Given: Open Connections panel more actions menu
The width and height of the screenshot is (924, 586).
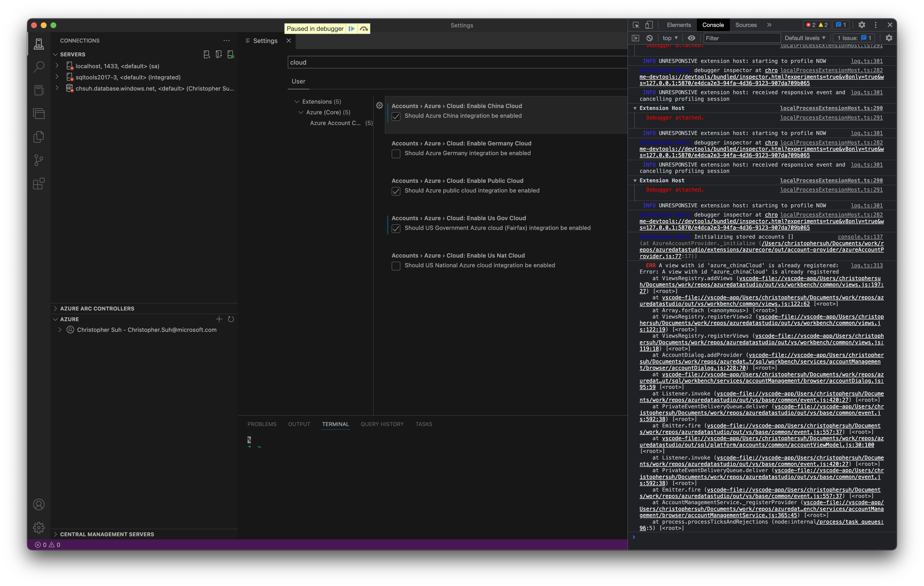Looking at the screenshot, I should pyautogui.click(x=227, y=40).
